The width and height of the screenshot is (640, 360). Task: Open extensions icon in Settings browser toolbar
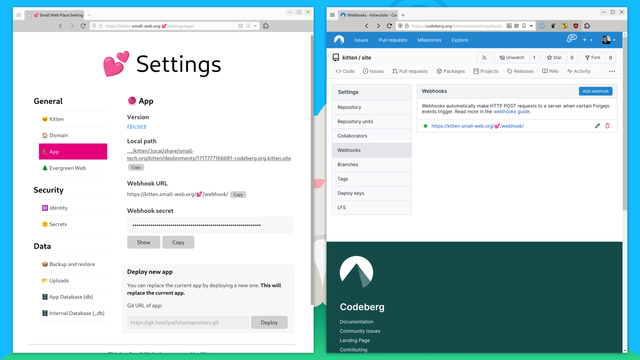266,26
